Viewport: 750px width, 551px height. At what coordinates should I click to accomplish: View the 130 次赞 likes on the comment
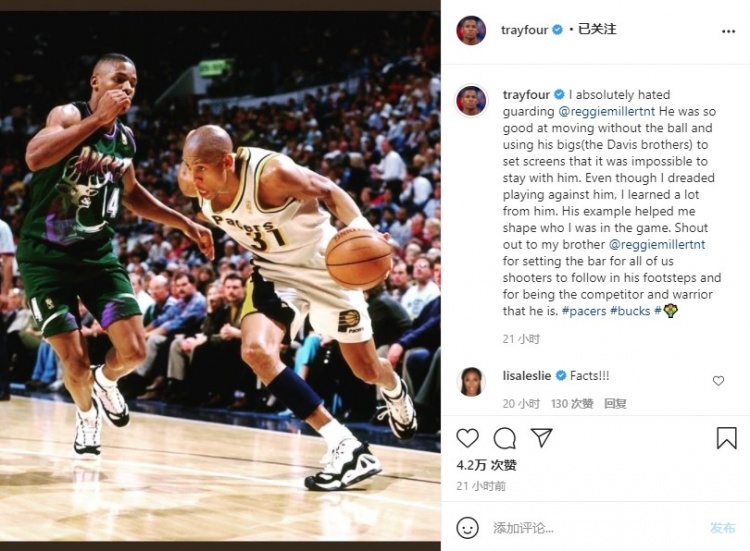coord(572,404)
